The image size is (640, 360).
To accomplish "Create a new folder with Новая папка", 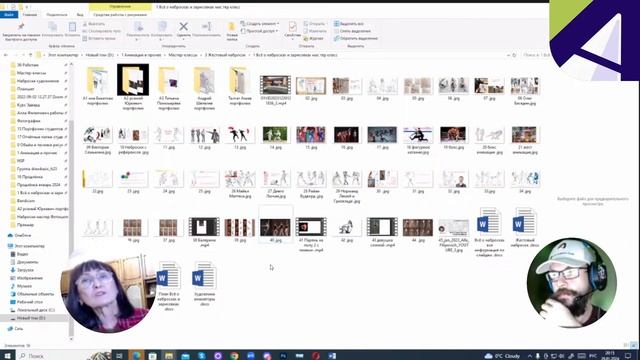I will [232, 31].
